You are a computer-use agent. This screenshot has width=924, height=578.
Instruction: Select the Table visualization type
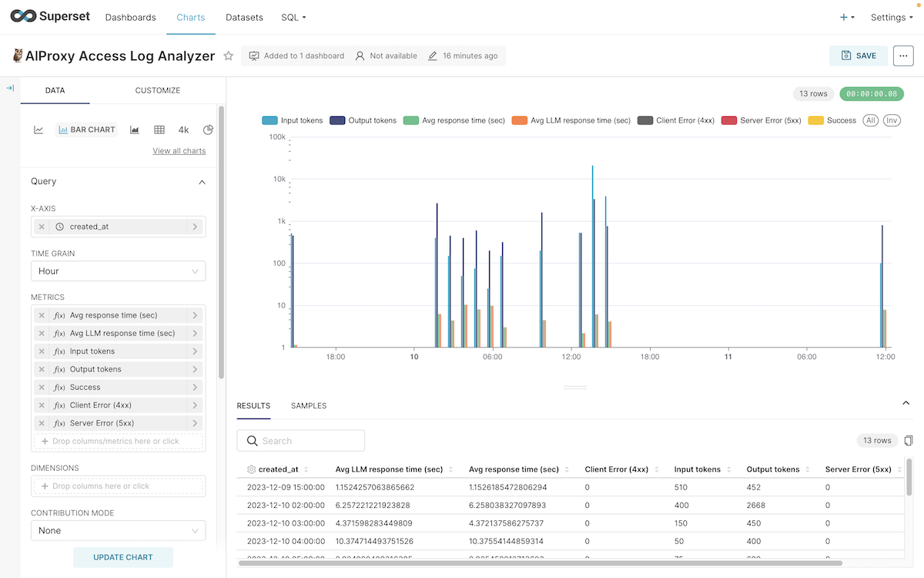pos(159,129)
